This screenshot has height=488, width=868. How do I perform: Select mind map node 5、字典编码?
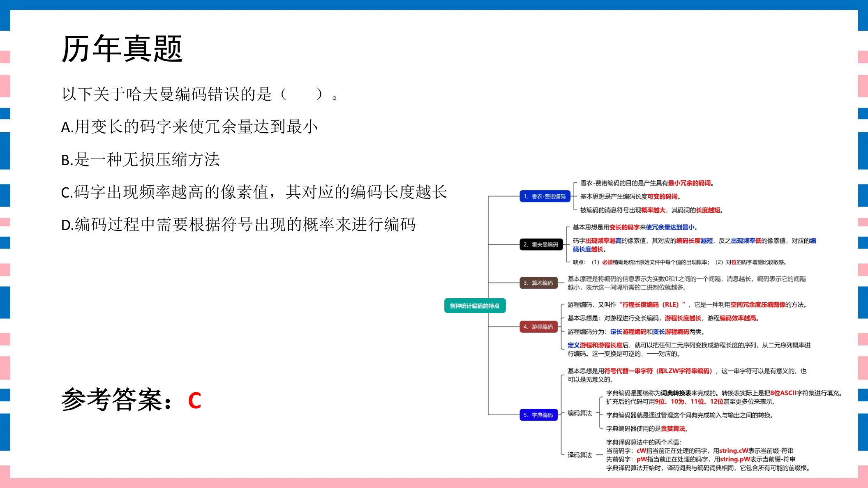[538, 415]
